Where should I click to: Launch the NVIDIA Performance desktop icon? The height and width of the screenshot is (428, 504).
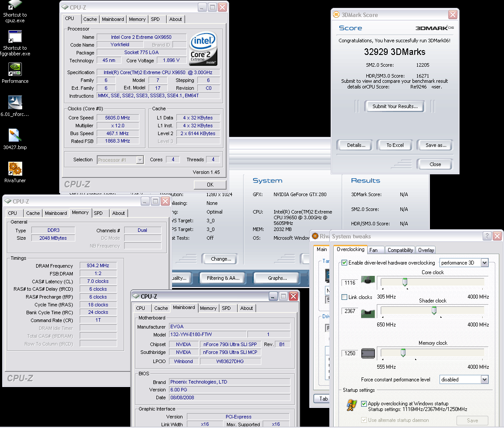pyautogui.click(x=15, y=70)
